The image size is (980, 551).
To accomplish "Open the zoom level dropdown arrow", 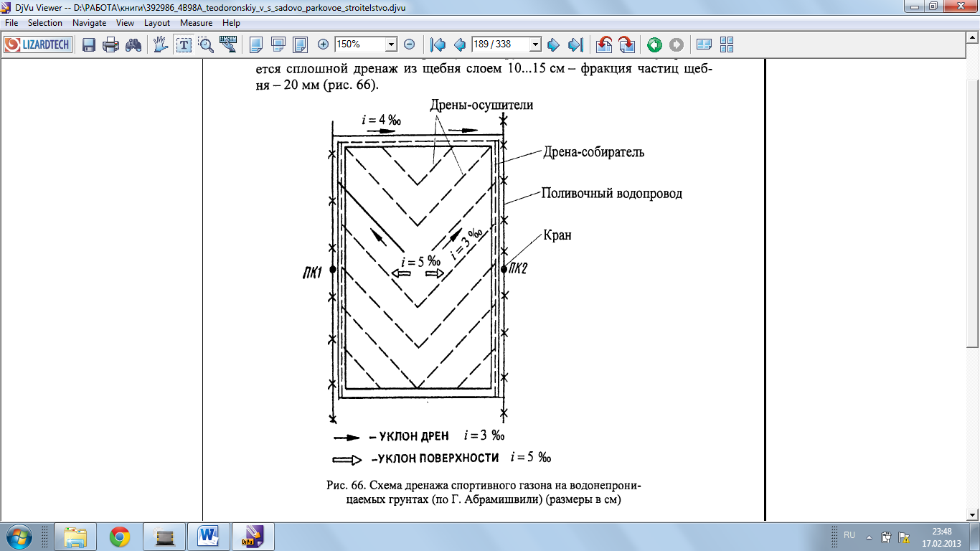I will 391,44.
